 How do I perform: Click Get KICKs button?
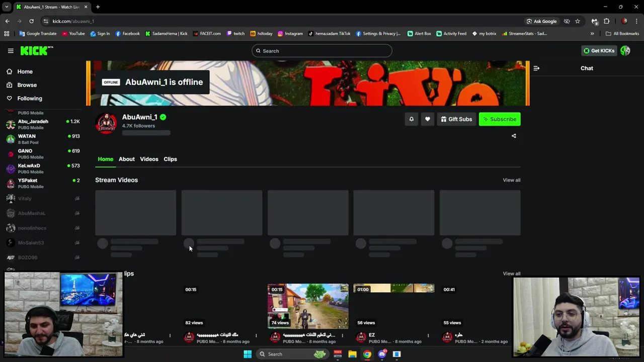pyautogui.click(x=599, y=50)
